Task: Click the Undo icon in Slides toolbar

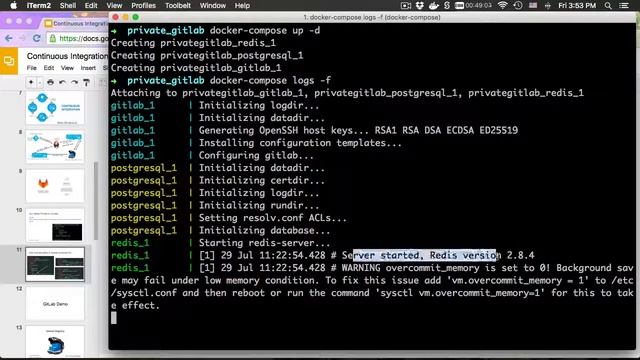Action: [x=62, y=82]
